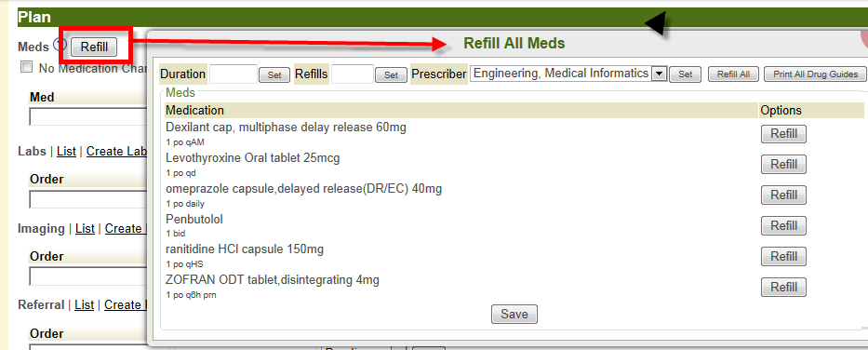Refill the Levothyroxine Oral tablet
The image size is (868, 350).
[783, 165]
